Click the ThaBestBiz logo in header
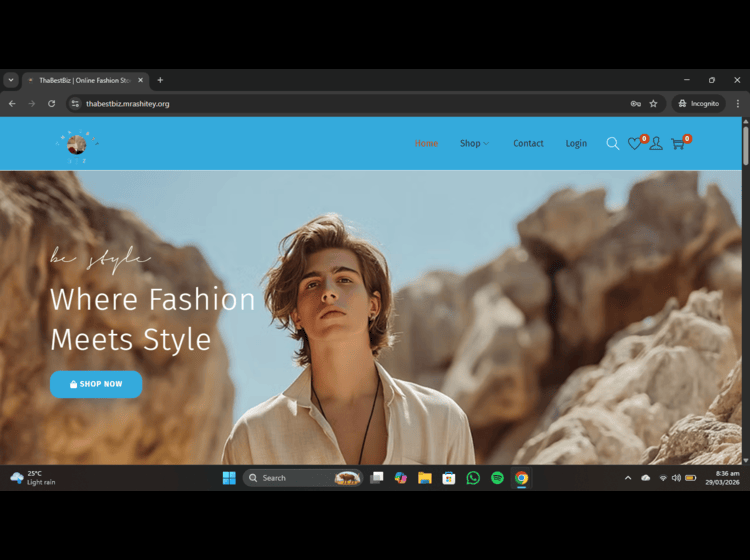The height and width of the screenshot is (560, 750). pos(77,145)
